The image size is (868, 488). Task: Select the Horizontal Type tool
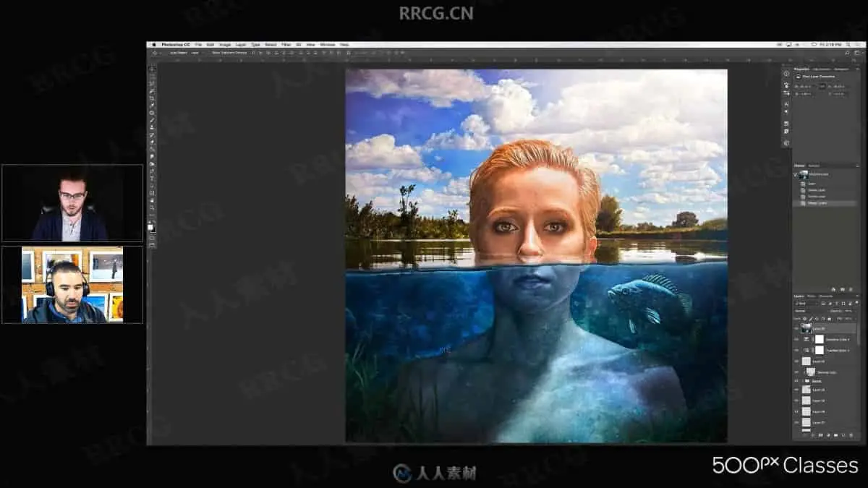[152, 179]
